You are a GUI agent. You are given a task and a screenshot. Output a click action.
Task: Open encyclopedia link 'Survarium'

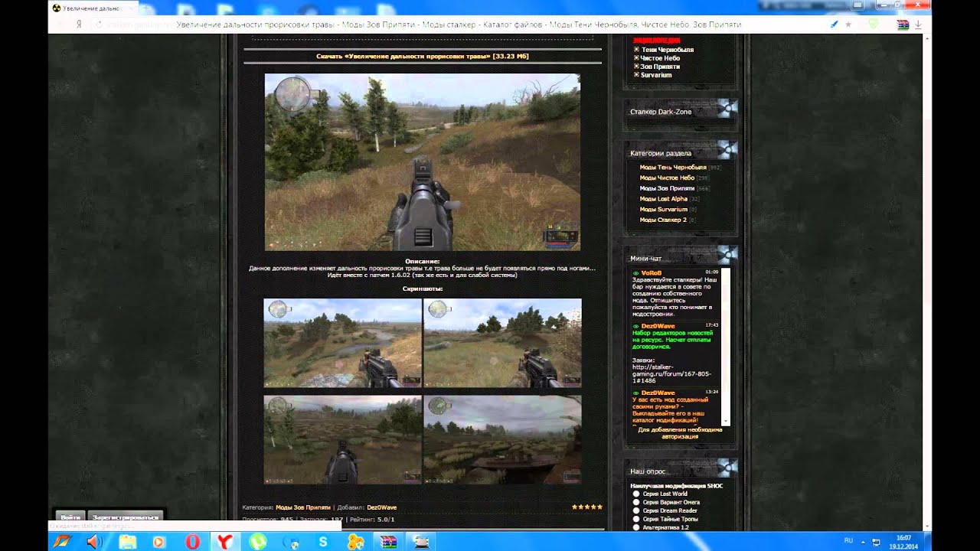[656, 75]
